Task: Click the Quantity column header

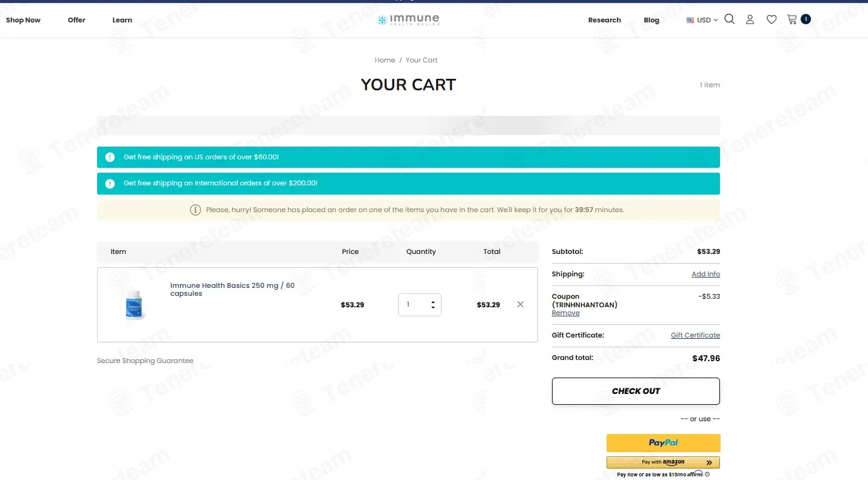Action: point(421,252)
